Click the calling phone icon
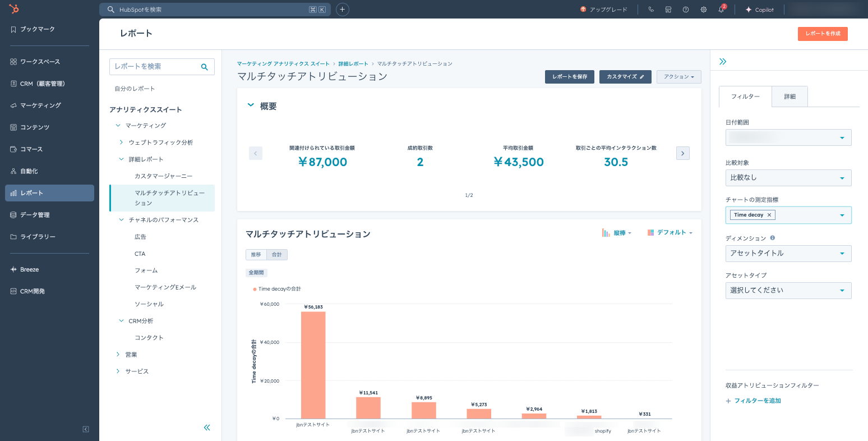Image resolution: width=868 pixels, height=441 pixels. pyautogui.click(x=650, y=10)
